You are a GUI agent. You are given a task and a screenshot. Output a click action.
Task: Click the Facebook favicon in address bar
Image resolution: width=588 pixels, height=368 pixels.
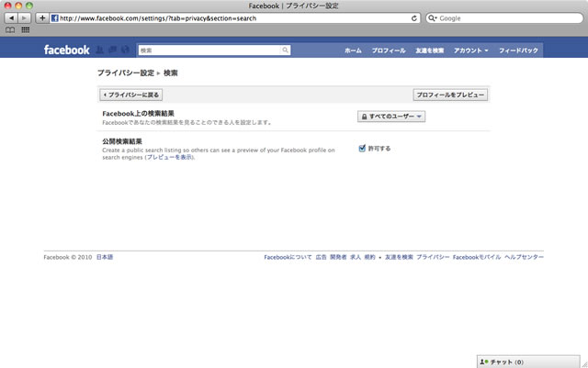(55, 18)
